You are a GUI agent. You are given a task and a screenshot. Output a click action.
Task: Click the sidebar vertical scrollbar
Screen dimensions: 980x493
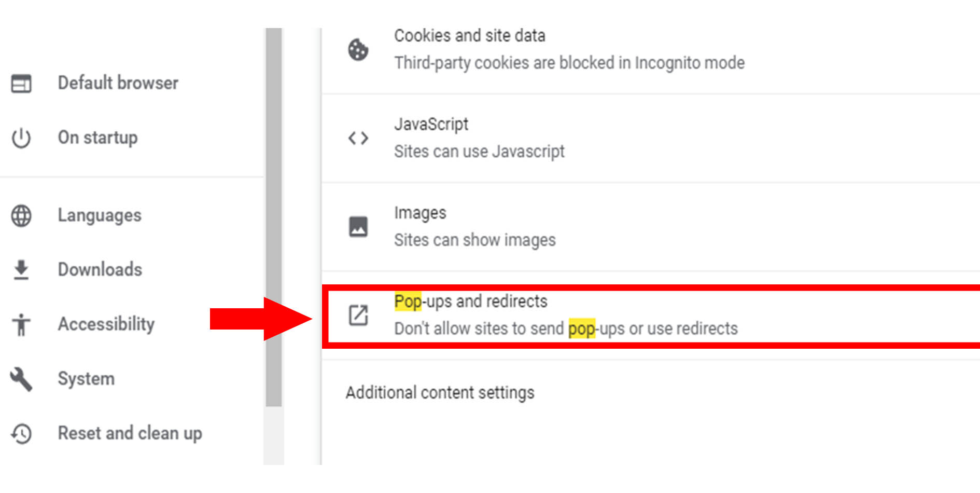[x=274, y=218]
